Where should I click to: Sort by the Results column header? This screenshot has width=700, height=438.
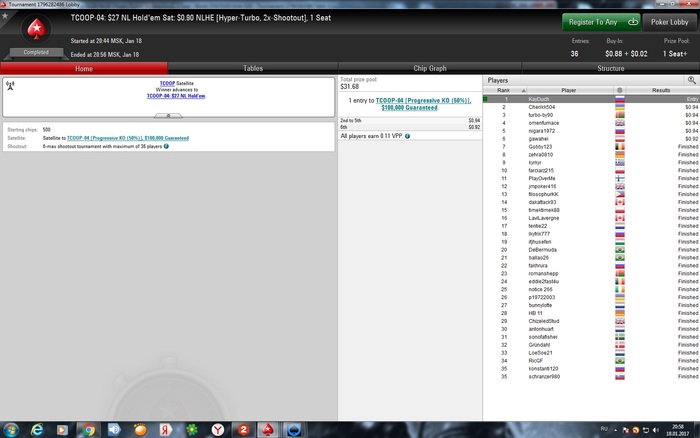662,90
